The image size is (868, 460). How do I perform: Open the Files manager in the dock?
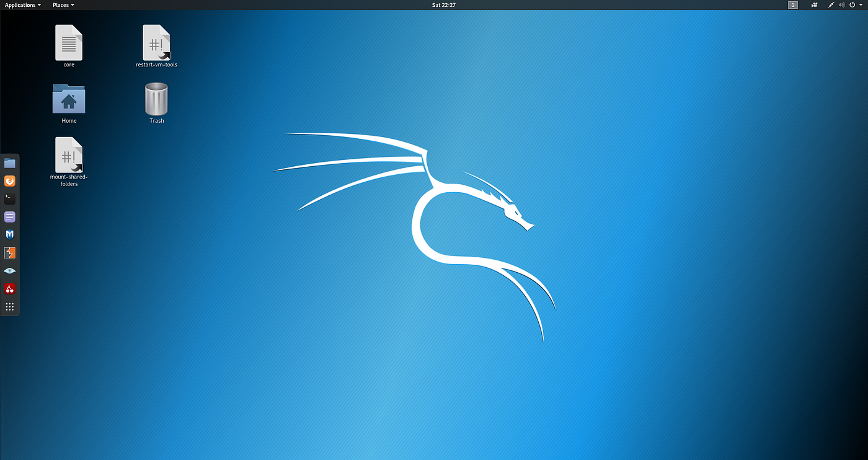[9, 164]
